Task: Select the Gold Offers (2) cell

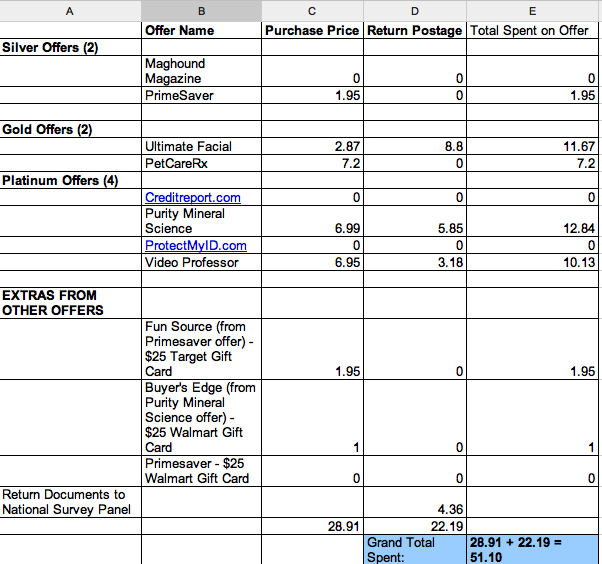Action: pos(53,130)
